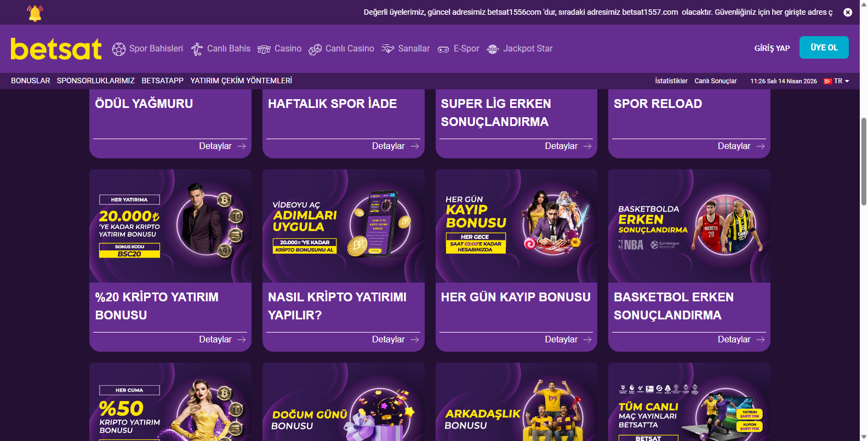868x441 pixels.
Task: Select the Basketbolda Erken Sonuçlandırma banner image
Action: click(689, 226)
